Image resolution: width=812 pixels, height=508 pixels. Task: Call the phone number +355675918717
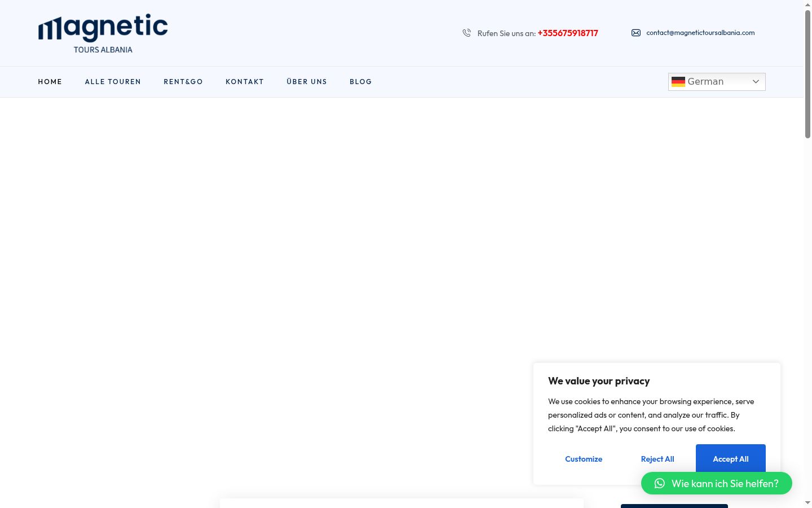pyautogui.click(x=568, y=33)
